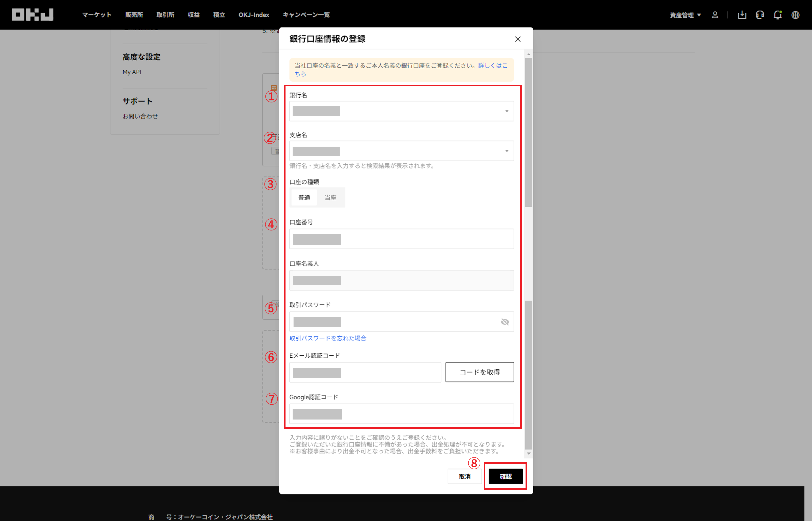Open My API in sidebar

tap(132, 72)
